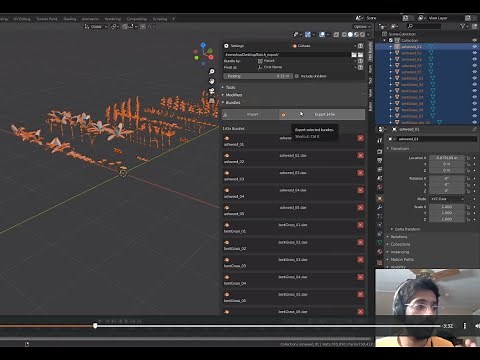Image resolution: width=480 pixels, height=360 pixels.
Task: Click the blue Z axis on navigation gizmo
Action: (203, 45)
